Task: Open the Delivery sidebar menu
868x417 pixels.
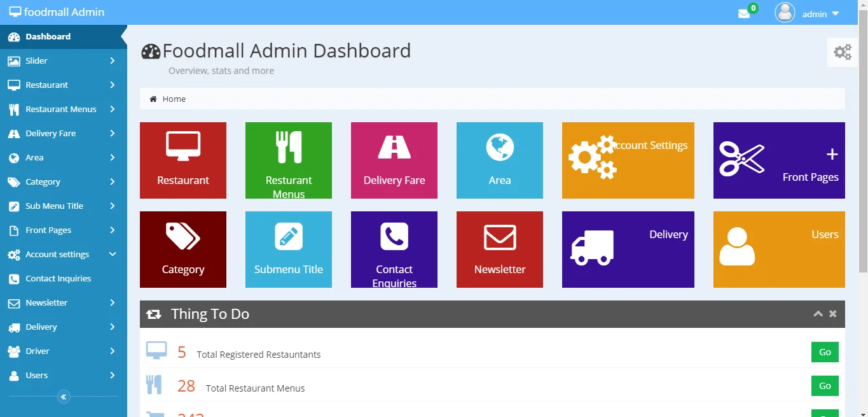Action: [x=64, y=327]
